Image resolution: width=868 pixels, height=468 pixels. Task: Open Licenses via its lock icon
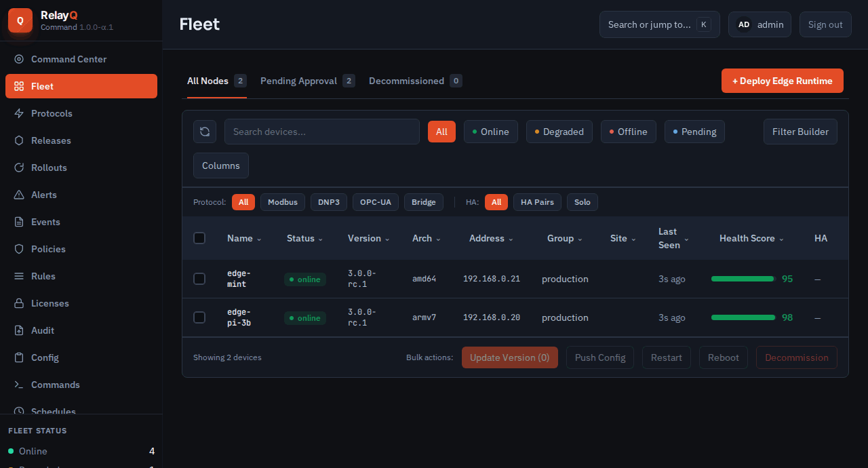(19, 303)
